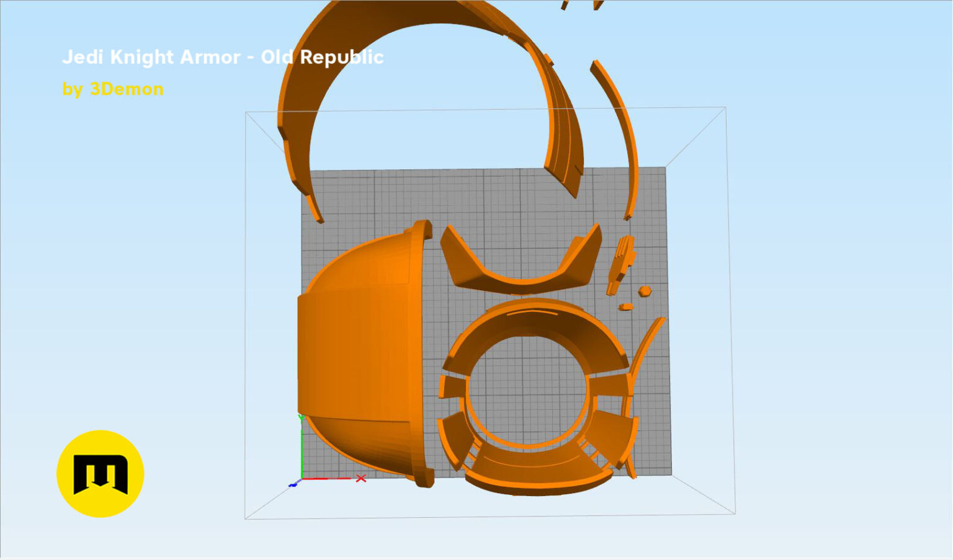Select the small hexagonal piece
The height and width of the screenshot is (560, 953).
[645, 291]
